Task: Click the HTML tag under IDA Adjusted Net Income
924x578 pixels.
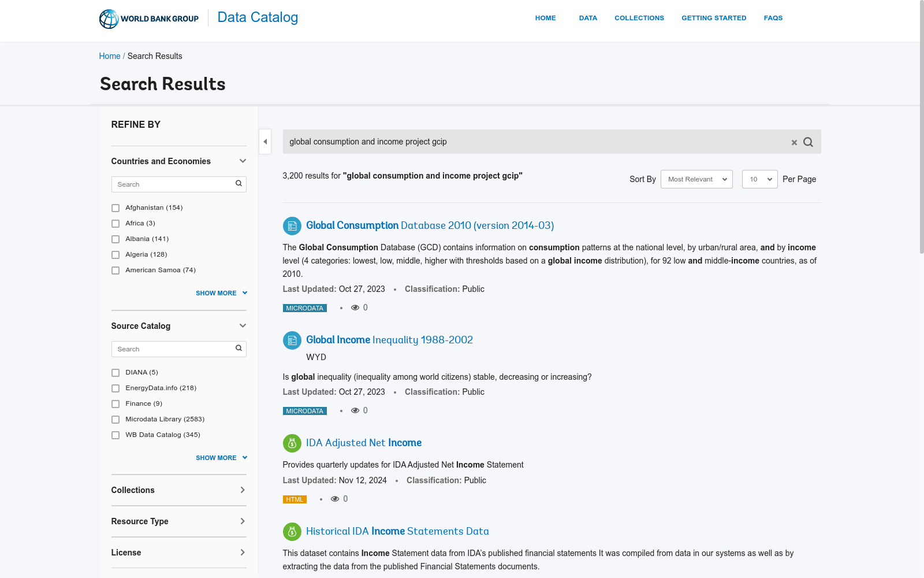Action: point(295,499)
